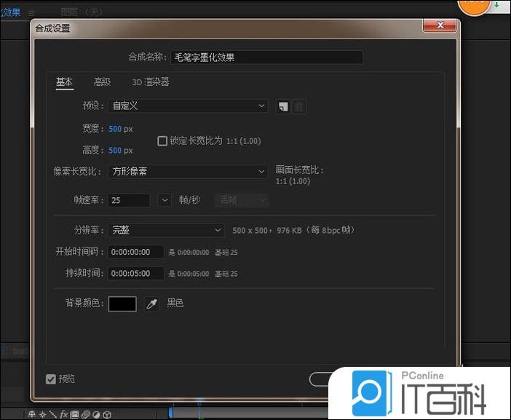Click the fx effects switch icon

[63, 414]
